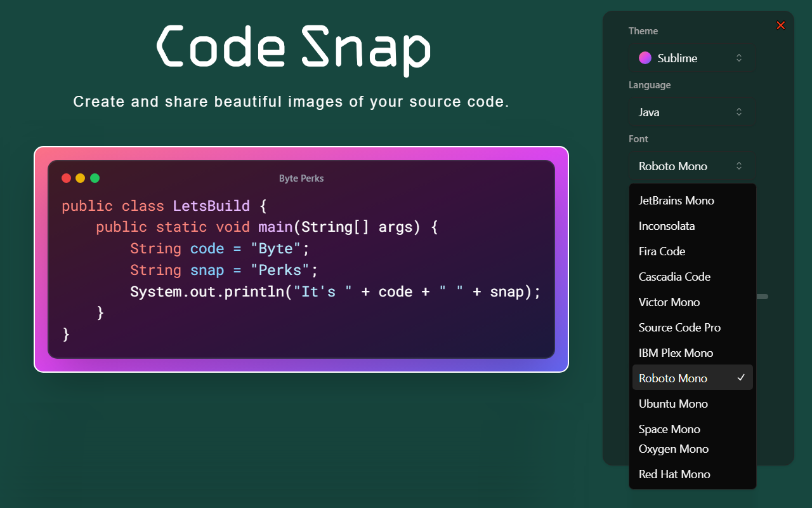Click the 'Create and share beautiful images' tagline
812x508 pixels.
(x=291, y=102)
